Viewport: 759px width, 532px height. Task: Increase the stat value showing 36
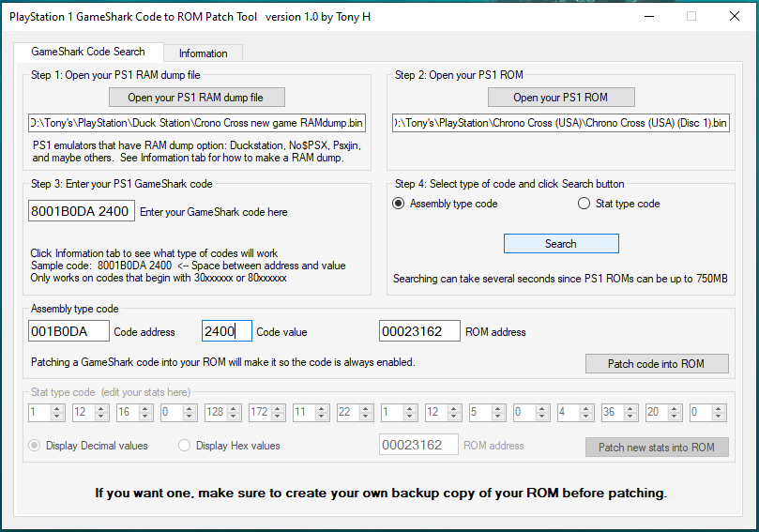coord(629,408)
